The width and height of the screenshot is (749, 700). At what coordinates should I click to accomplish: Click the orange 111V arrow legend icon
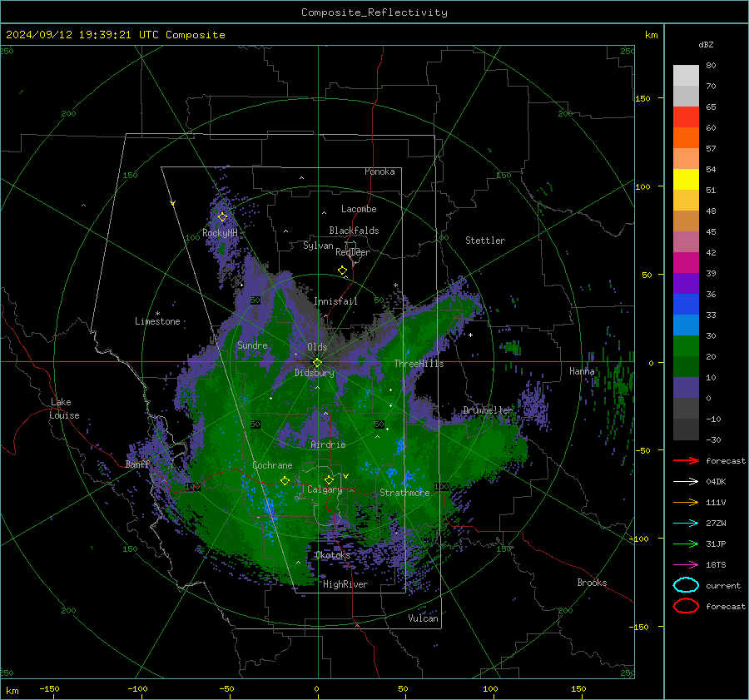click(x=686, y=502)
